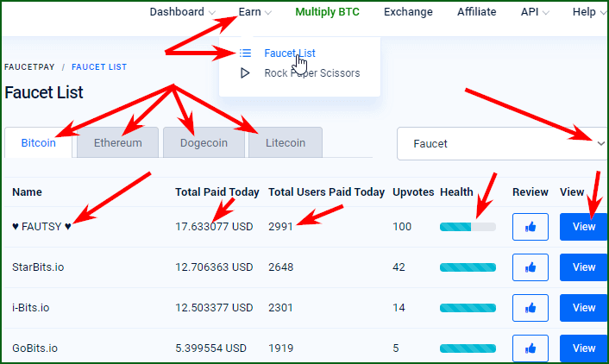Click the 2991 users paid cell

pyautogui.click(x=280, y=227)
